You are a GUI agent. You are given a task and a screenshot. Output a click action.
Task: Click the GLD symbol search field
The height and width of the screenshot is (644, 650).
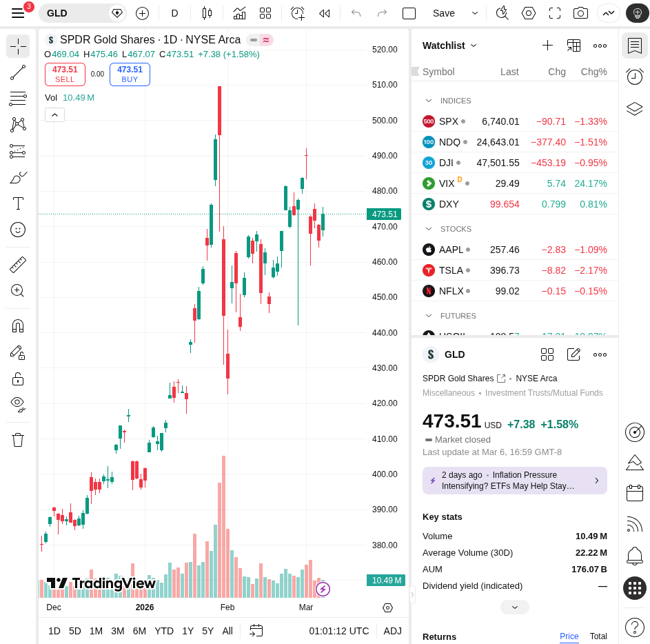point(76,13)
